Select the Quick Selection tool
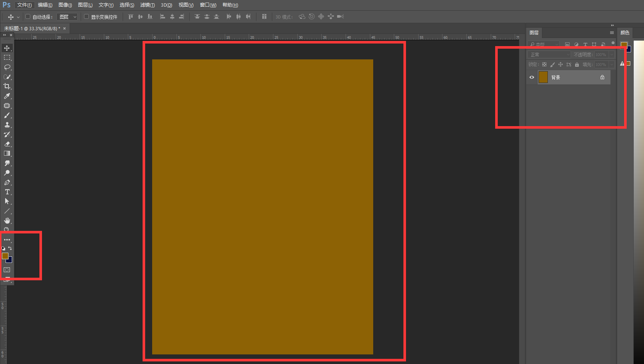 pyautogui.click(x=7, y=77)
